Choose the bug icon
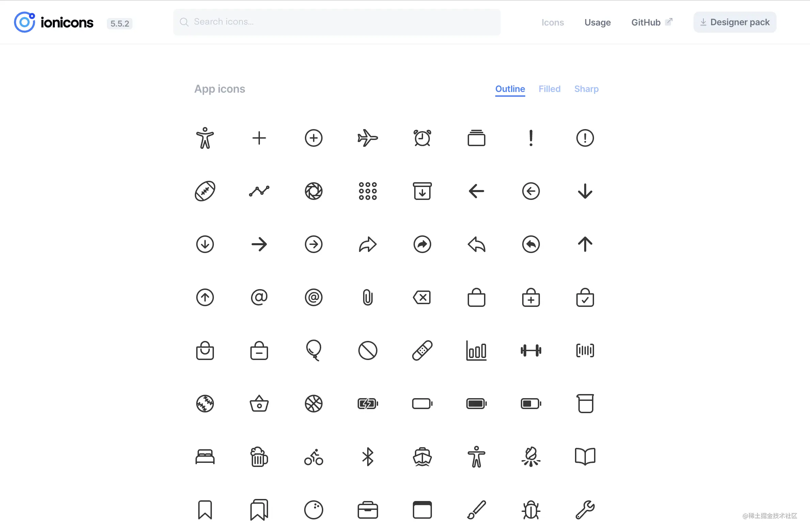The image size is (810, 532). 531,510
